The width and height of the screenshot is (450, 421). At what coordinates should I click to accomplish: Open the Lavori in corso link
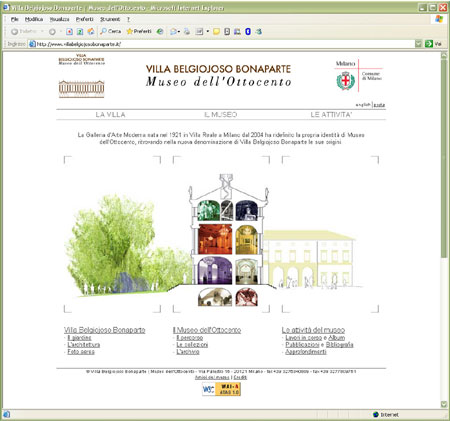(x=303, y=338)
